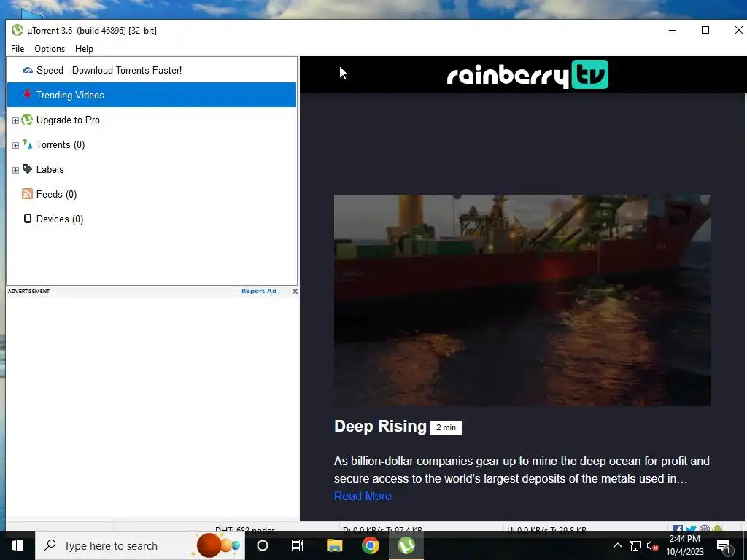Image resolution: width=747 pixels, height=560 pixels.
Task: Click the green uTorrent icon beside Upgrade to Pro
Action: tap(27, 120)
